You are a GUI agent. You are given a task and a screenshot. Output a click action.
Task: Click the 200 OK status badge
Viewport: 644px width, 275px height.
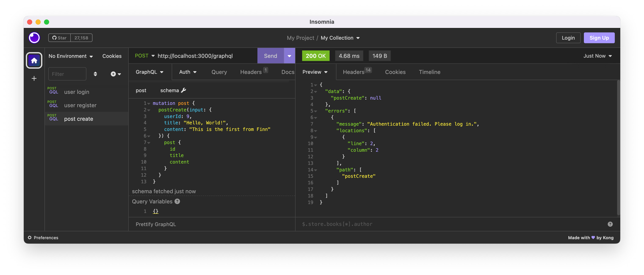315,56
